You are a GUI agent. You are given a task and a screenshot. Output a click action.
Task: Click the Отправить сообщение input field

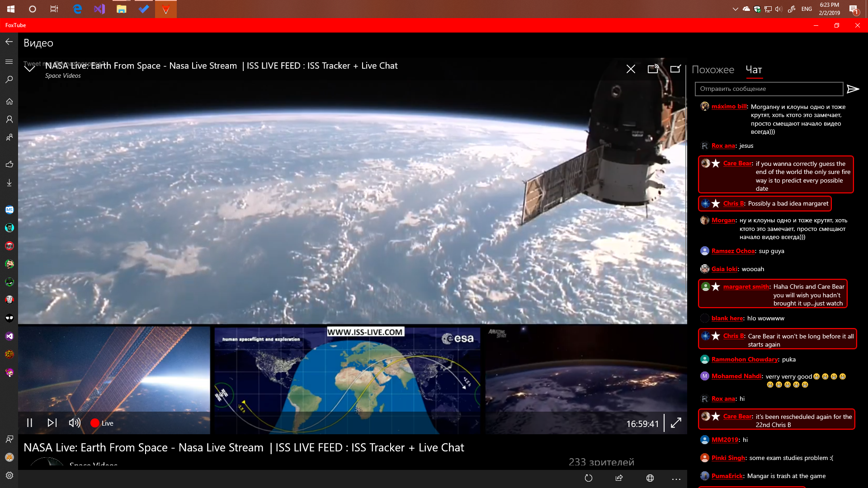(x=769, y=89)
